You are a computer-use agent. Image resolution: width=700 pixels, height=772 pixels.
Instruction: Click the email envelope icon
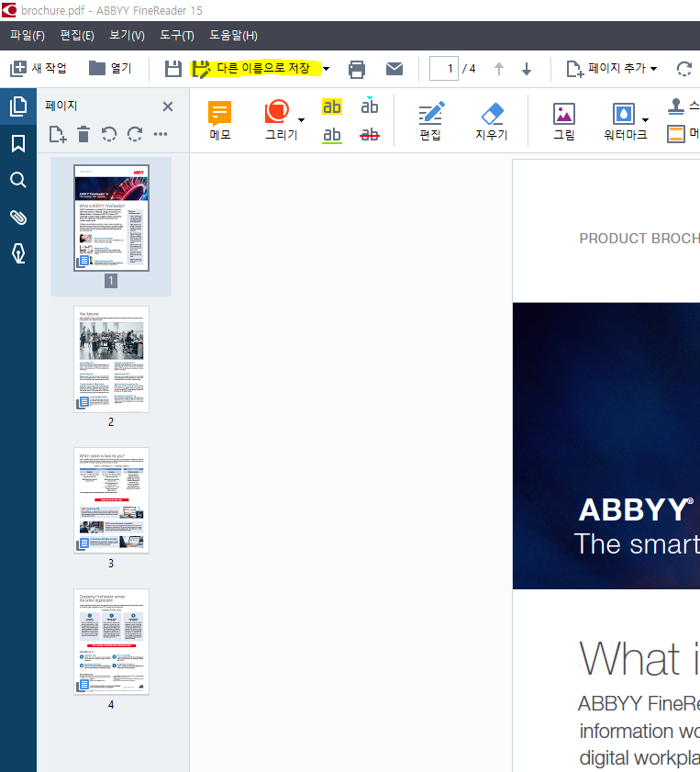click(x=394, y=69)
